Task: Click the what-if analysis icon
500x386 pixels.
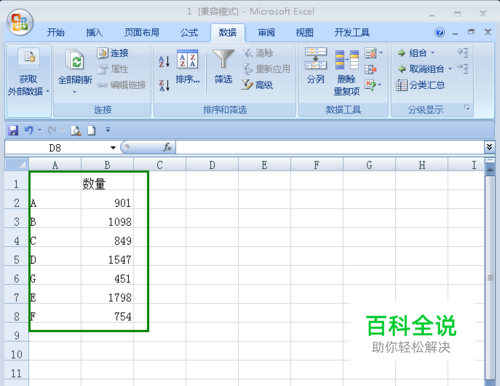Action: 370,85
